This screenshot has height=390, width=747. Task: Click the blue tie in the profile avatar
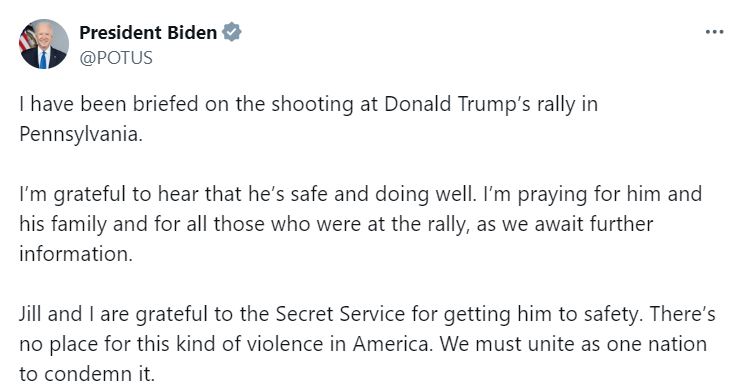tap(43, 60)
